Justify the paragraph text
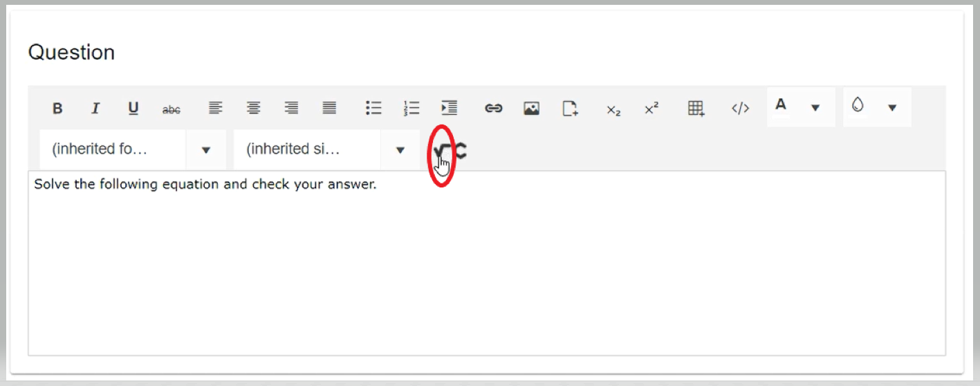The height and width of the screenshot is (386, 980). click(329, 108)
